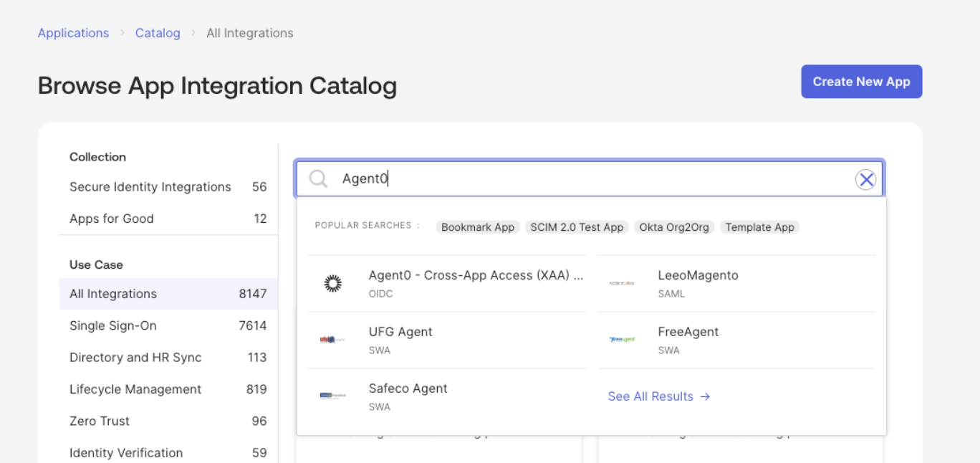
Task: Click the magnifier search icon
Action: pos(318,179)
